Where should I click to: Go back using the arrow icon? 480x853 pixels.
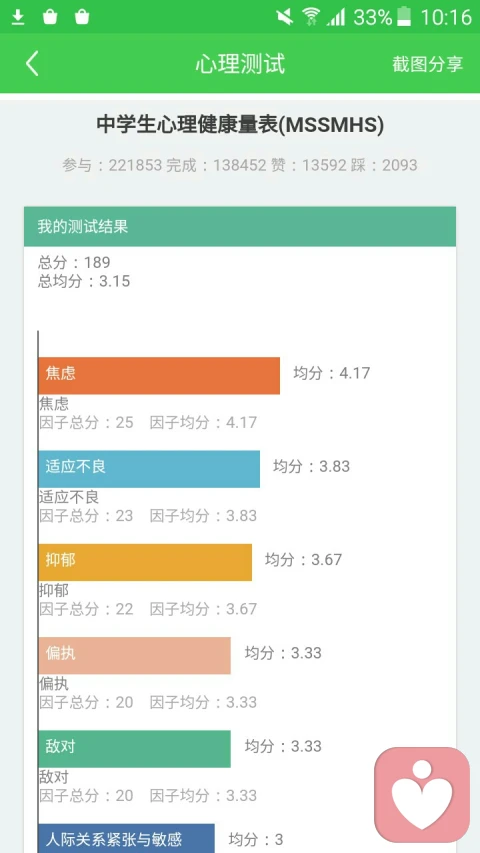tap(32, 64)
